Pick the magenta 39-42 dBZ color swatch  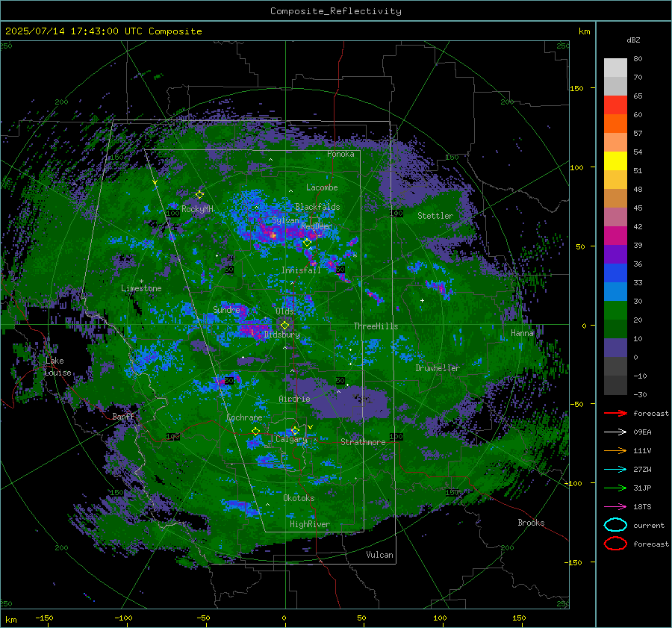(x=615, y=236)
